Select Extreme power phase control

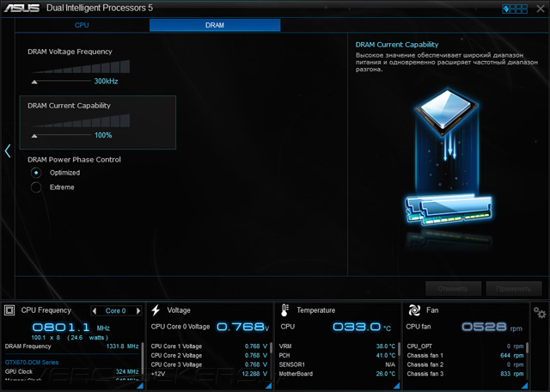coord(36,187)
